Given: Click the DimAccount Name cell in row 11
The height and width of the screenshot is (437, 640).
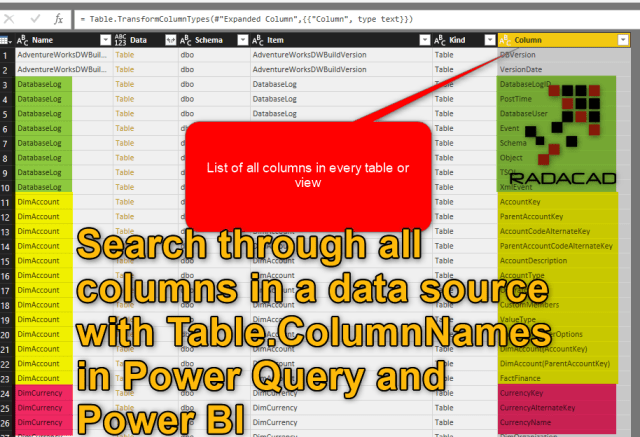Looking at the screenshot, I should point(64,202).
